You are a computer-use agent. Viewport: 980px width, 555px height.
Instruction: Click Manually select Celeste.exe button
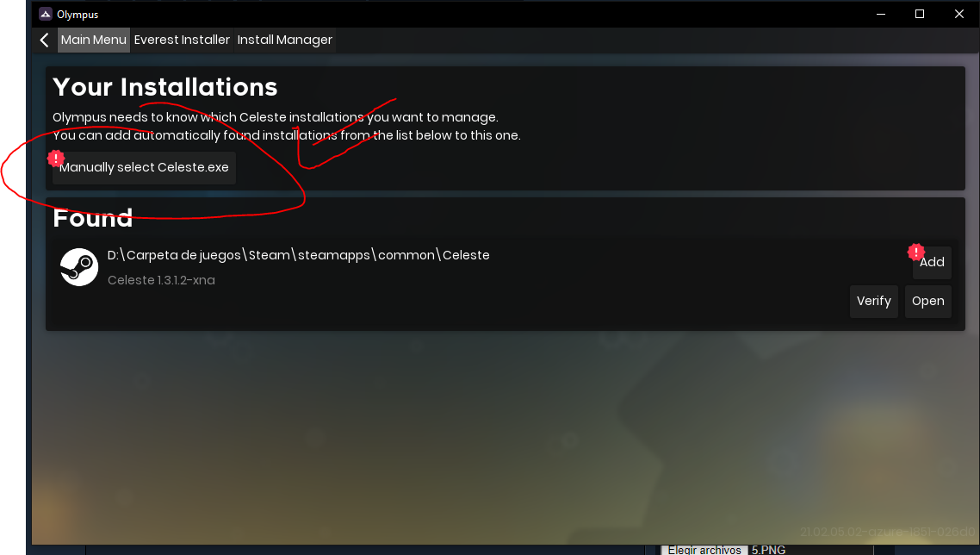(144, 168)
